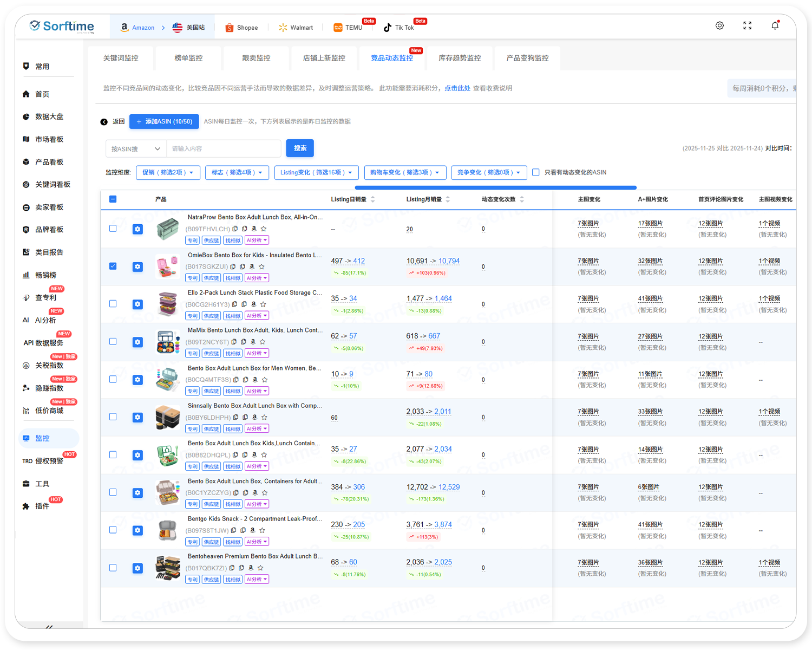Switch to the 库存趋势监控 tab

point(459,58)
